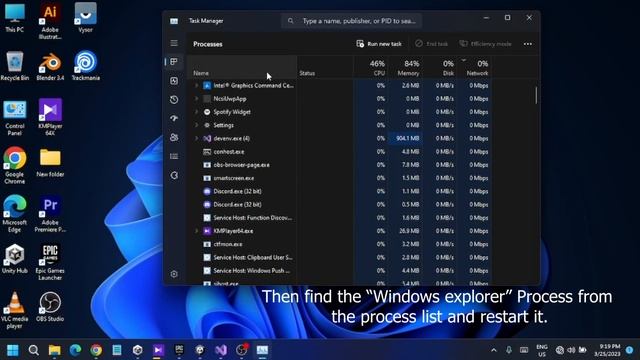This screenshot has width=640, height=360.
Task: Sort processes by CPU column
Action: pyautogui.click(x=370, y=67)
